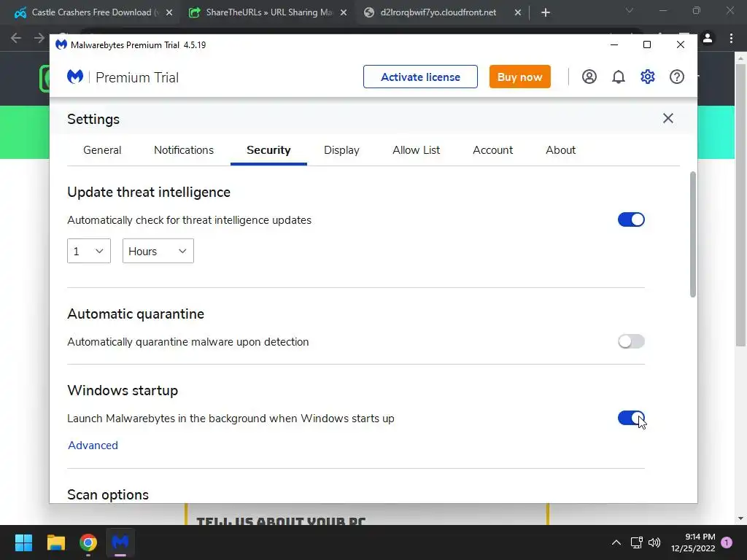Click the Chrome page scroll-down arrow

740,518
